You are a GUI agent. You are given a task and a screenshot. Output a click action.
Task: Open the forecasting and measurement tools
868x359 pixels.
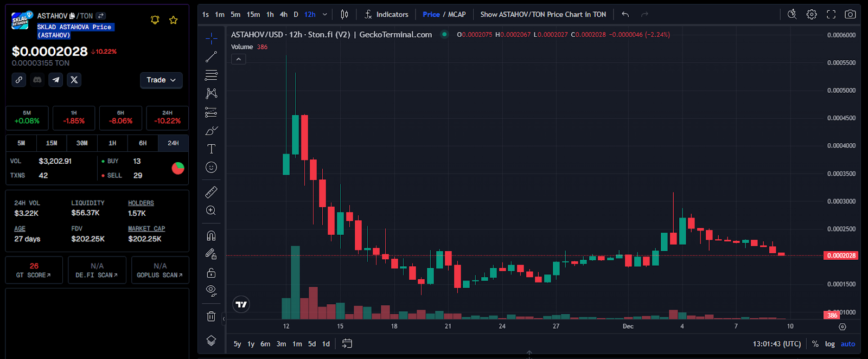[212, 112]
